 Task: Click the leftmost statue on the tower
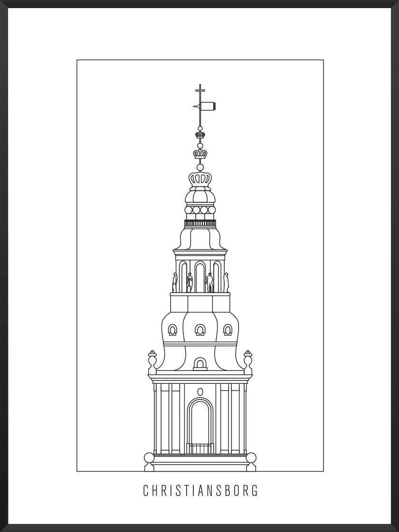174,282
